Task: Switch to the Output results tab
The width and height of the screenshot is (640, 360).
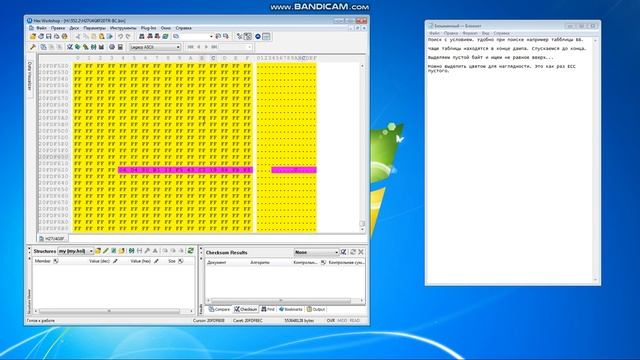Action: 316,309
